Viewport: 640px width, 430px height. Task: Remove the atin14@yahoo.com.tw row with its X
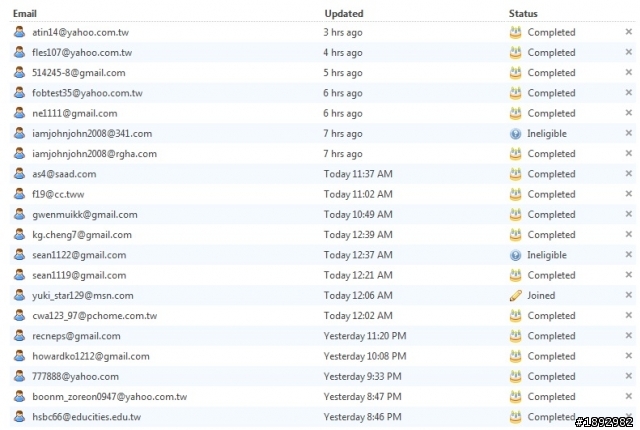[629, 32]
